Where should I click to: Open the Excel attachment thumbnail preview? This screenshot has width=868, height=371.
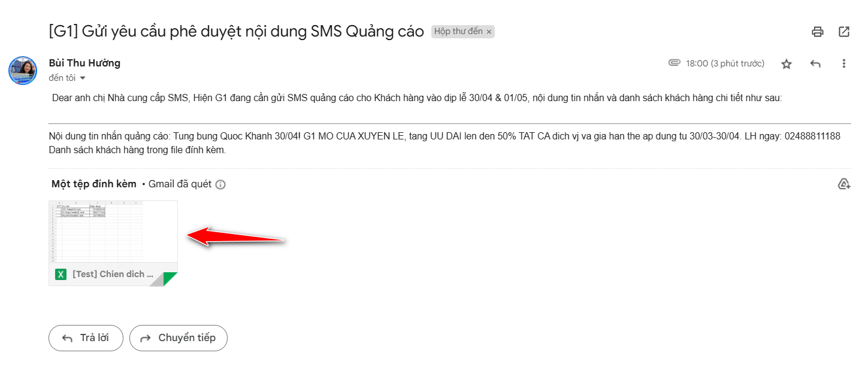pyautogui.click(x=113, y=232)
